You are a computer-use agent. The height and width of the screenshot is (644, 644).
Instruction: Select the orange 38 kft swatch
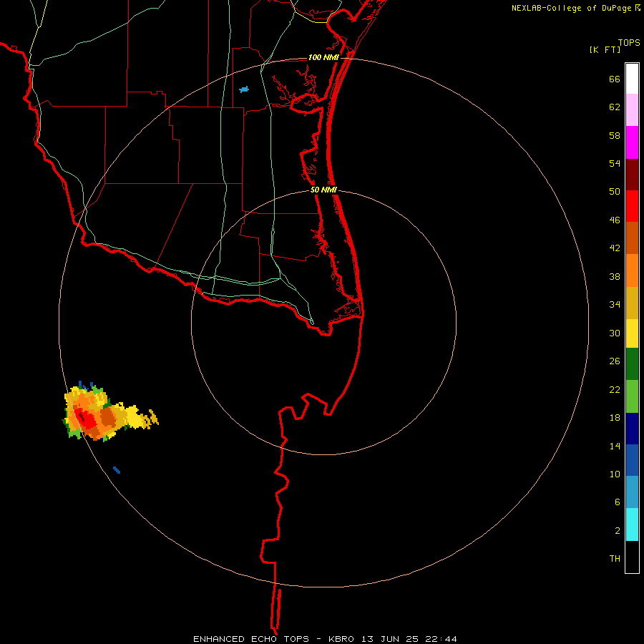(x=632, y=270)
